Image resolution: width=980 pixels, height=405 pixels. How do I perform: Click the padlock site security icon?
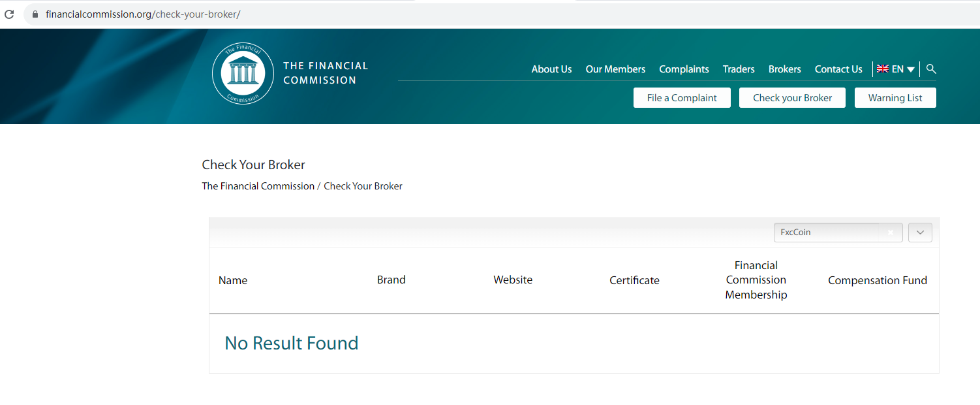[35, 14]
